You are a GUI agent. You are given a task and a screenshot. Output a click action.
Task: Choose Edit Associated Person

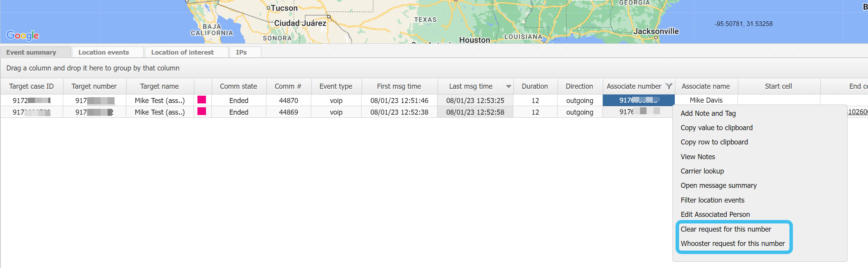click(715, 215)
